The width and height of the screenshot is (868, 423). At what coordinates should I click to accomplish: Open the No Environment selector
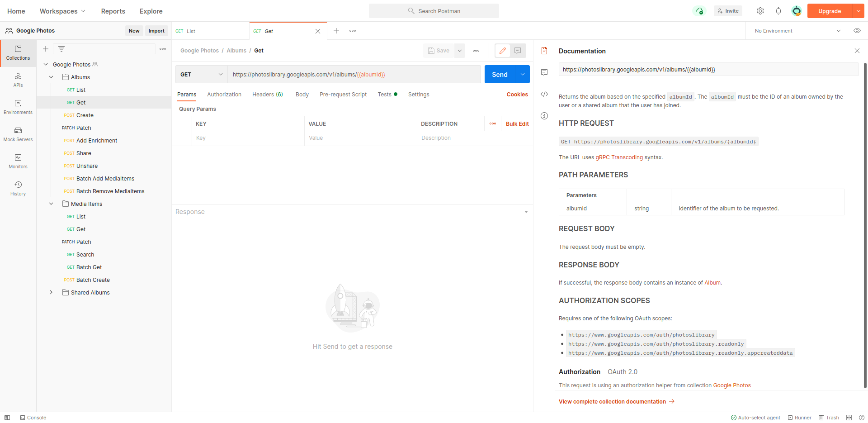[798, 31]
